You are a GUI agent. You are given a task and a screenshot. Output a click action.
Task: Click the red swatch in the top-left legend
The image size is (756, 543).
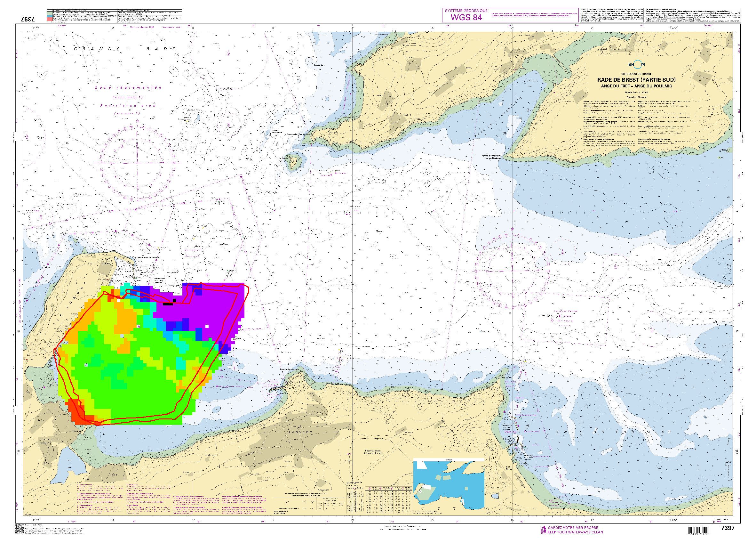click(x=49, y=20)
